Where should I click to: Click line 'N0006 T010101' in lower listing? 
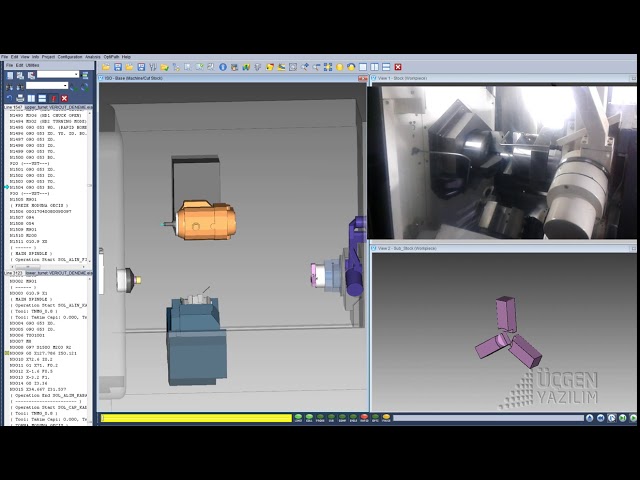pos(27,335)
